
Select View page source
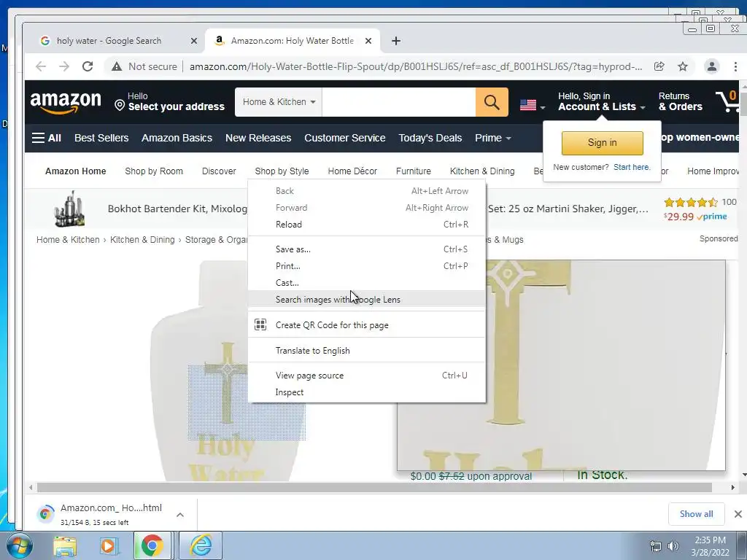pos(367,376)
